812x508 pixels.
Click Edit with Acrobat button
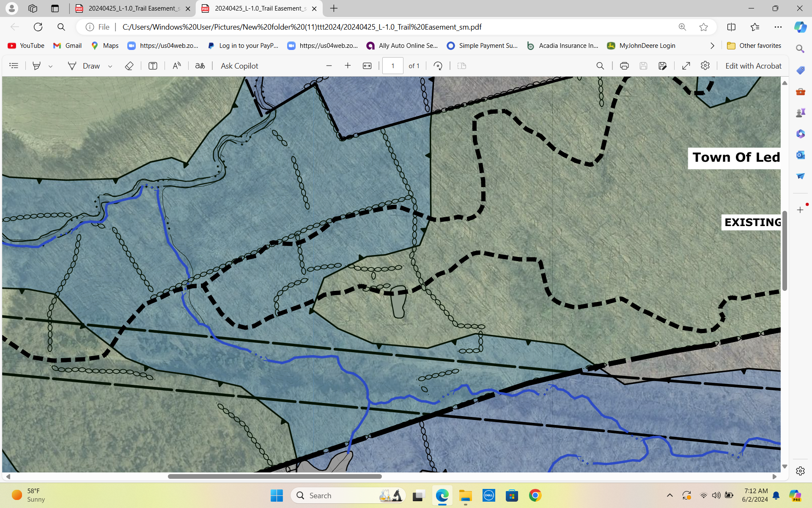[x=753, y=66]
